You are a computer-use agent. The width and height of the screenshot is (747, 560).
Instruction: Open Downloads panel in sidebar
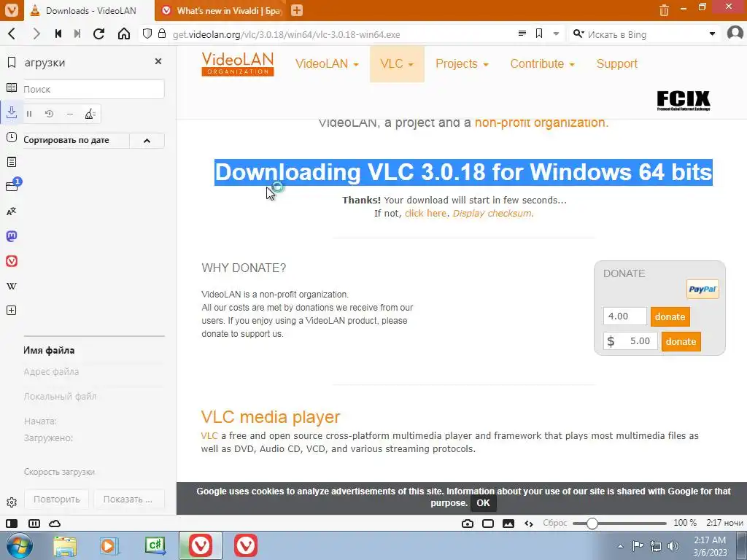point(12,112)
